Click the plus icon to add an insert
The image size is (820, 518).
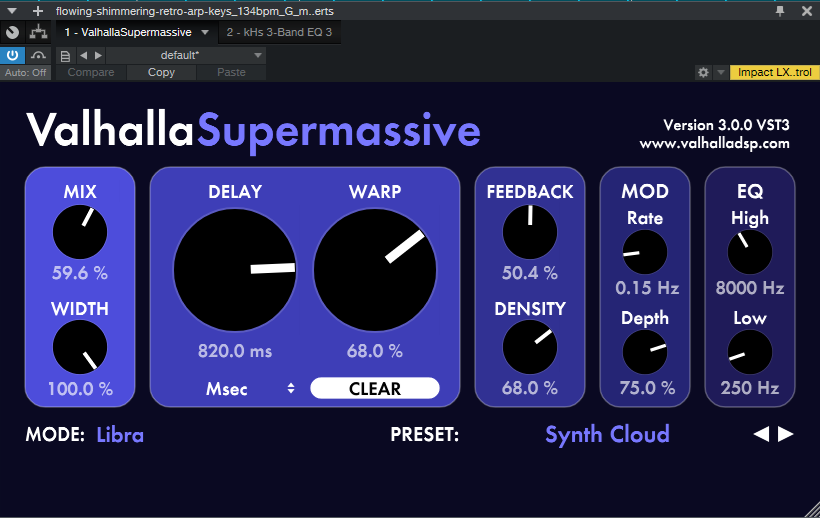point(38,11)
